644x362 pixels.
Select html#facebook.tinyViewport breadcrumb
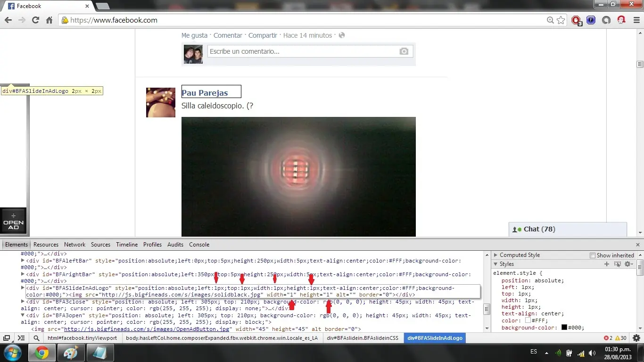(x=82, y=338)
